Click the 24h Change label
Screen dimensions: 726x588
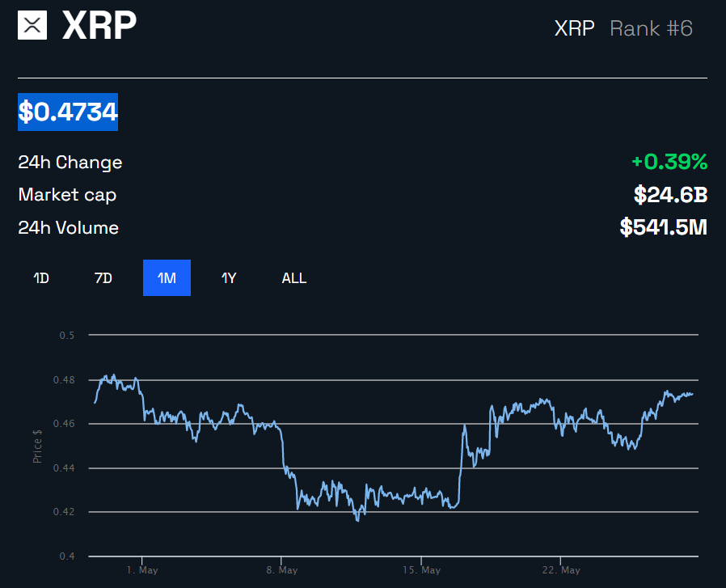(x=70, y=163)
